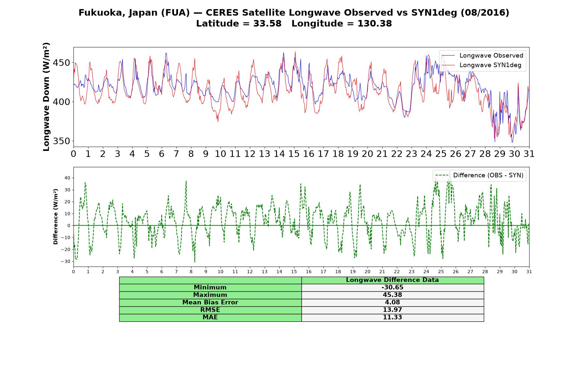Click the RMSE value 13.97 cell
Screen dimensions: 588x392
tap(393, 310)
